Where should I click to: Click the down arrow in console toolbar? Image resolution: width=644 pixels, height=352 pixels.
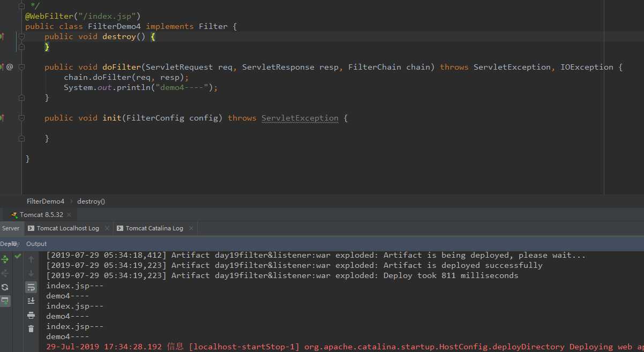point(31,273)
